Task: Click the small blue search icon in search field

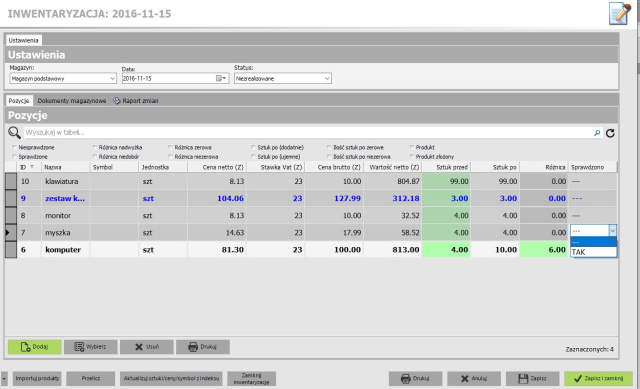Action: click(597, 133)
